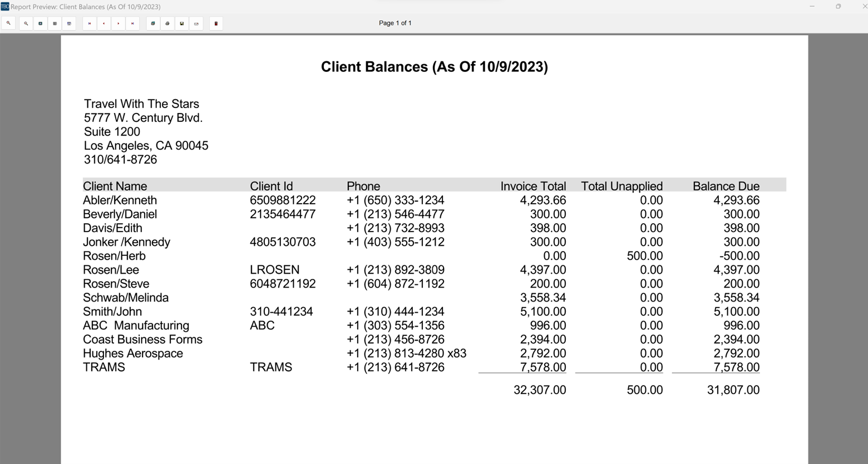This screenshot has height=464, width=868.
Task: Maximize the Report Preview window
Action: tap(837, 6)
